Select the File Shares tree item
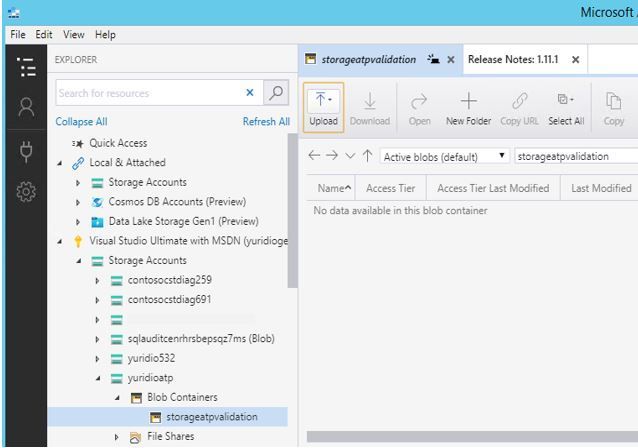Screen dimensions: 638x448 click(170, 436)
